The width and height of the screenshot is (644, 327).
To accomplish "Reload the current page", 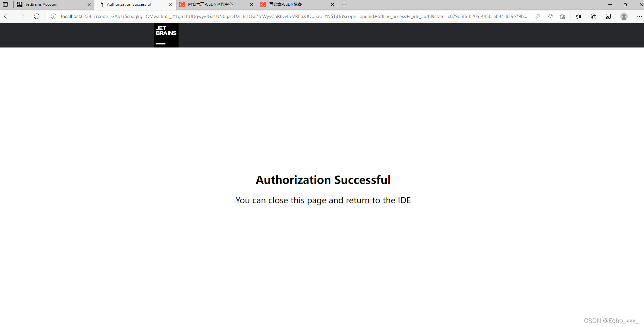I will [37, 16].
